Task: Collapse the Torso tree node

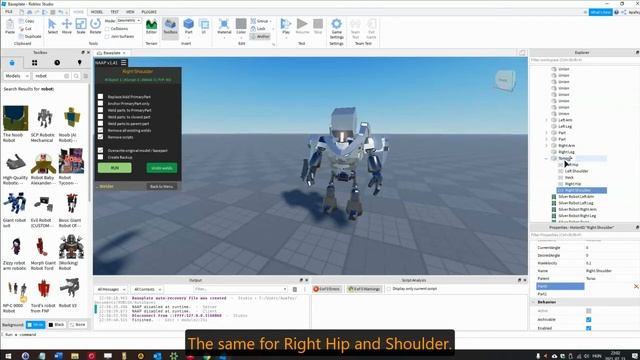Action: pos(547,158)
